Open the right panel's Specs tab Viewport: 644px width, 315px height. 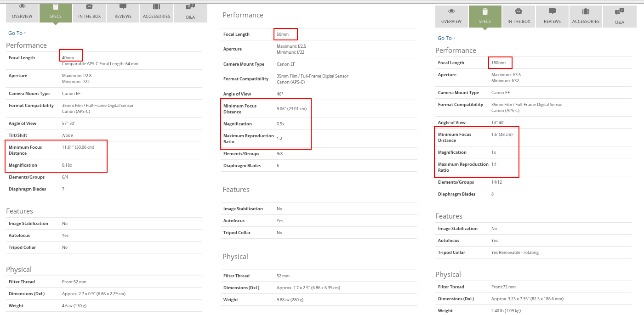pos(485,17)
